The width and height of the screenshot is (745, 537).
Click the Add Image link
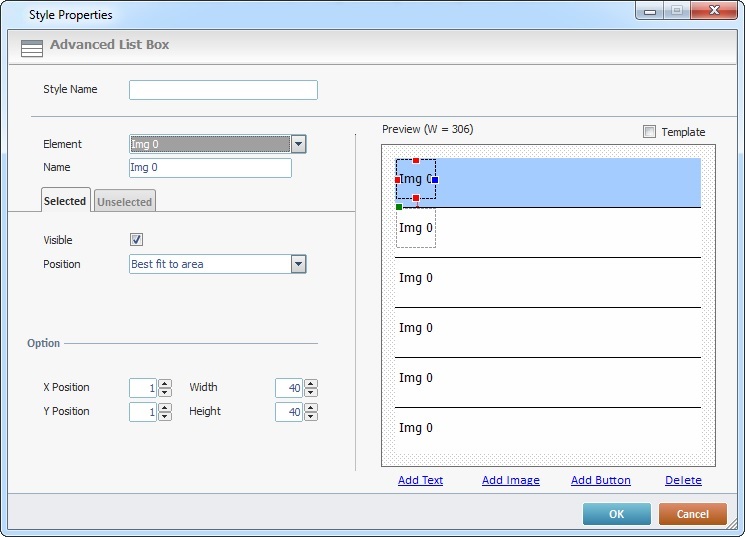(510, 480)
